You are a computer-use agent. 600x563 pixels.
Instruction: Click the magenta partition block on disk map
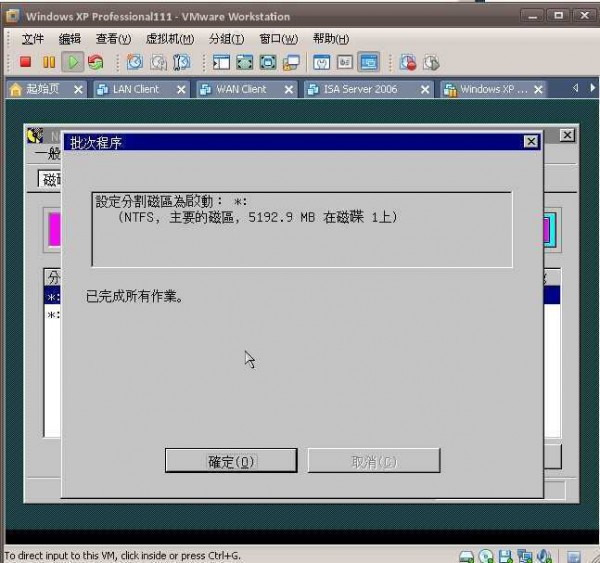tap(55, 230)
